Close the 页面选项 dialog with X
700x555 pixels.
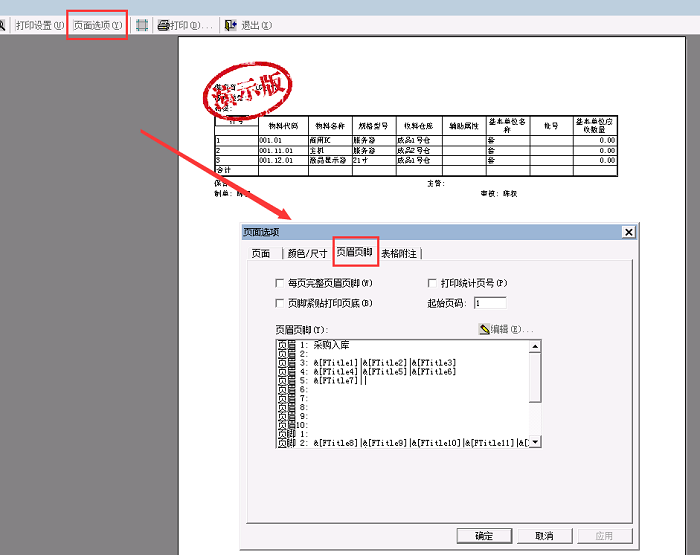628,232
